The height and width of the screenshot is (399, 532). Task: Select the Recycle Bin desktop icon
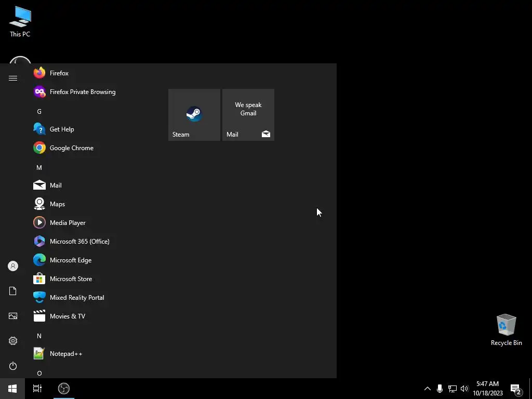click(x=506, y=330)
